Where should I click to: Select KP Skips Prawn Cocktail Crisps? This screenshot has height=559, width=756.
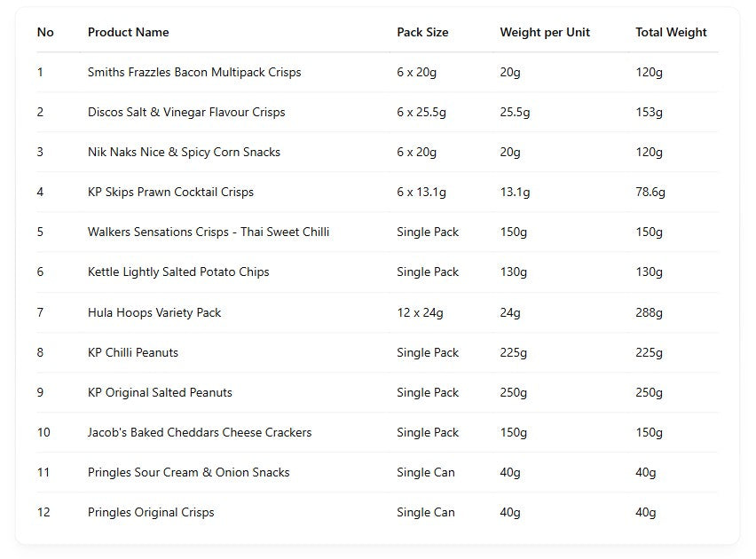point(170,192)
